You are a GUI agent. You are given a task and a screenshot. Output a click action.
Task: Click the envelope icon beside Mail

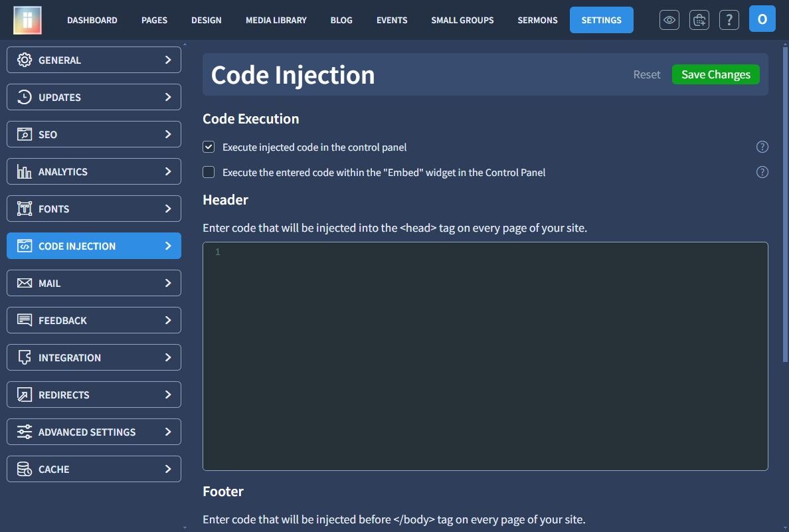[24, 284]
